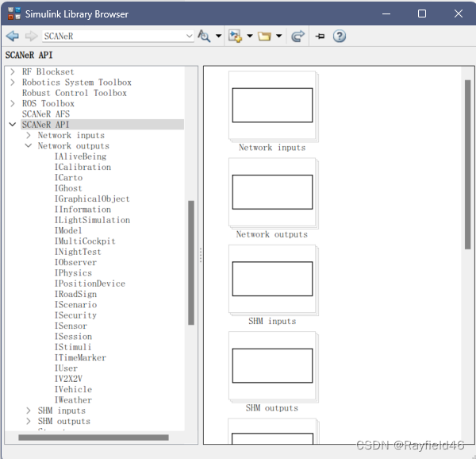Select ICalibration in the tree
Screen dimensions: 476x459
[83, 167]
